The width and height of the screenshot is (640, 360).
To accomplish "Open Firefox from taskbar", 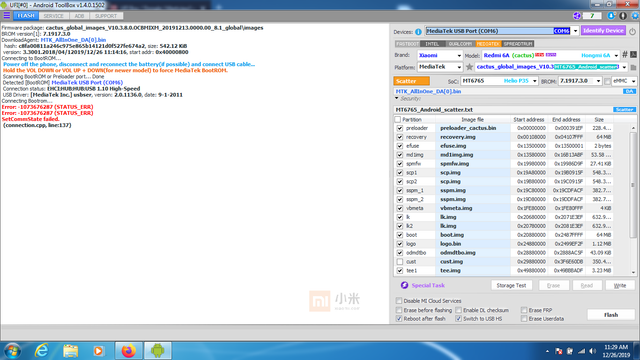I will pos(129,351).
